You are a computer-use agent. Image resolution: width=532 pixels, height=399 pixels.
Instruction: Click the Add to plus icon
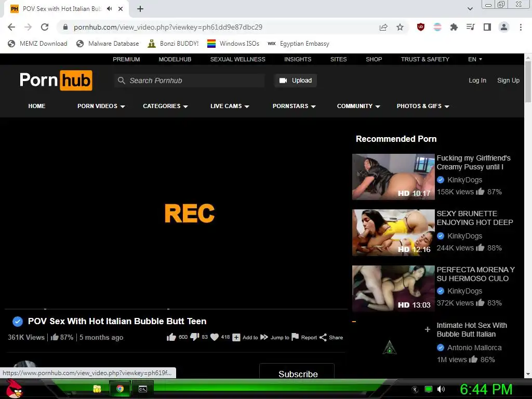point(236,337)
